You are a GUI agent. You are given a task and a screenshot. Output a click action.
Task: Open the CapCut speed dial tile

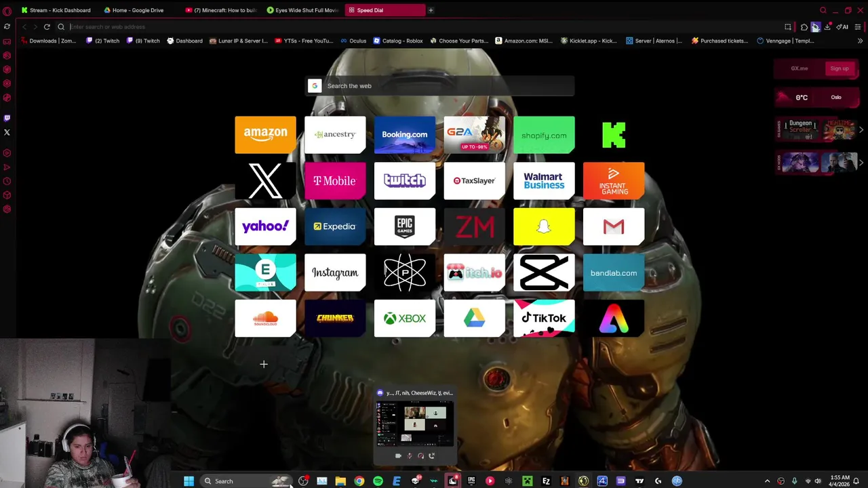point(544,272)
